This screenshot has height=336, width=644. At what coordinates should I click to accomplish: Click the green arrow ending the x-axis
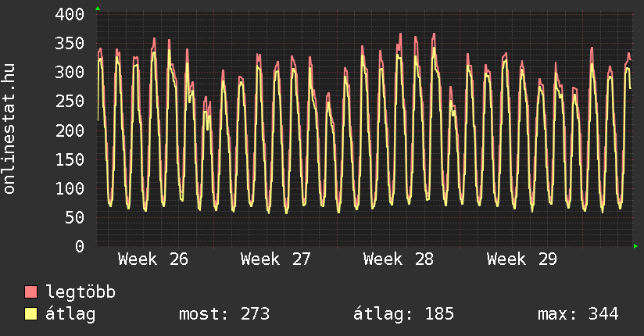[635, 246]
